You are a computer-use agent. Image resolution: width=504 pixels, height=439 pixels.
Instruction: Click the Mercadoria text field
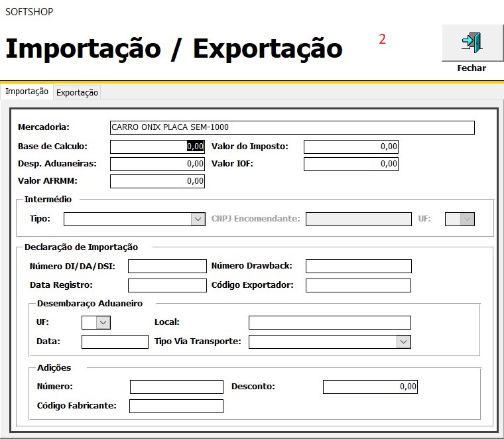(x=292, y=128)
